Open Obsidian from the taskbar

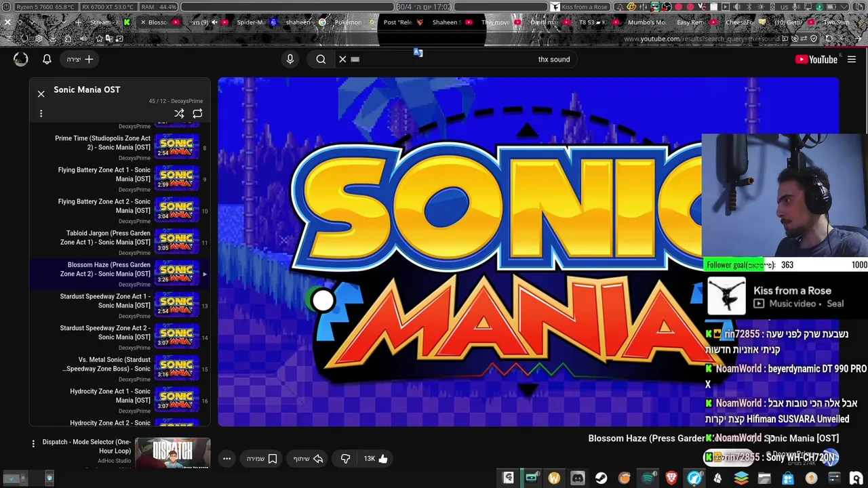point(717,478)
